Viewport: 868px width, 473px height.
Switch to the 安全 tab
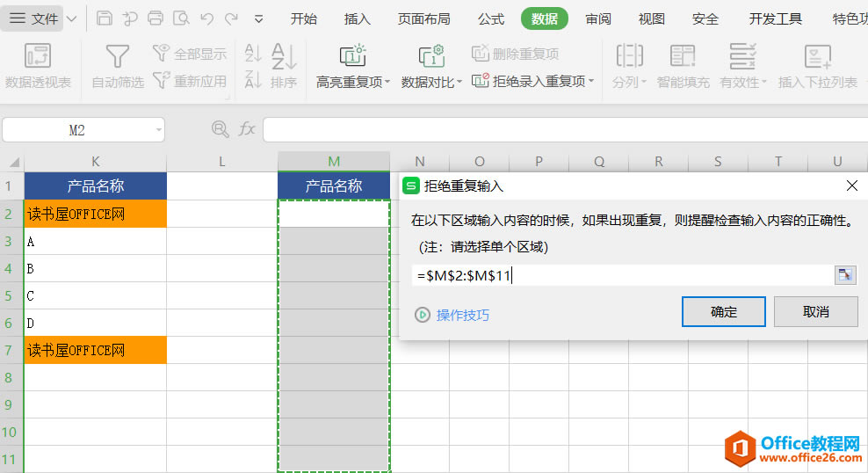(705, 18)
